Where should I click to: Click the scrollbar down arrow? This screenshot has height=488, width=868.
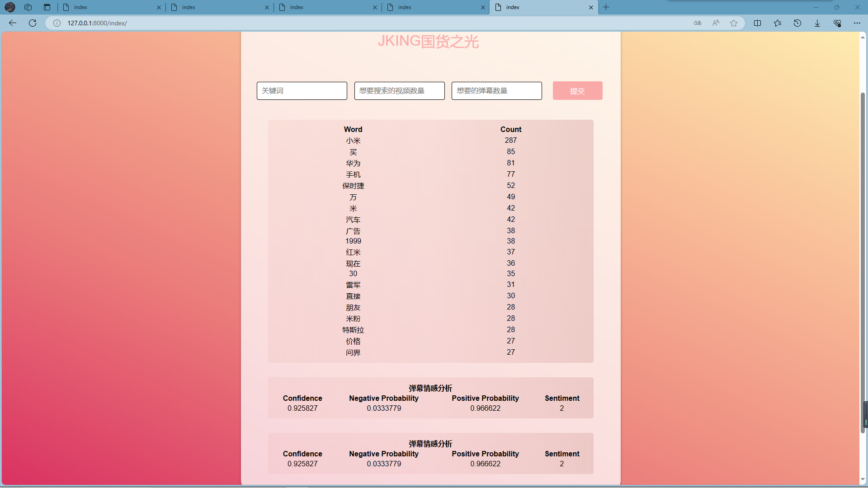(863, 479)
